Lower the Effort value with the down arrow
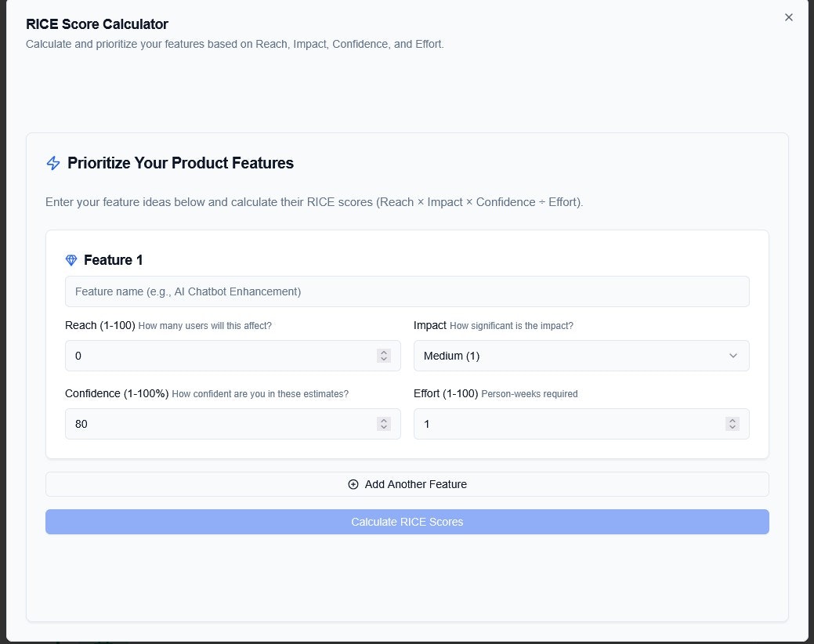814x644 pixels. pos(733,428)
